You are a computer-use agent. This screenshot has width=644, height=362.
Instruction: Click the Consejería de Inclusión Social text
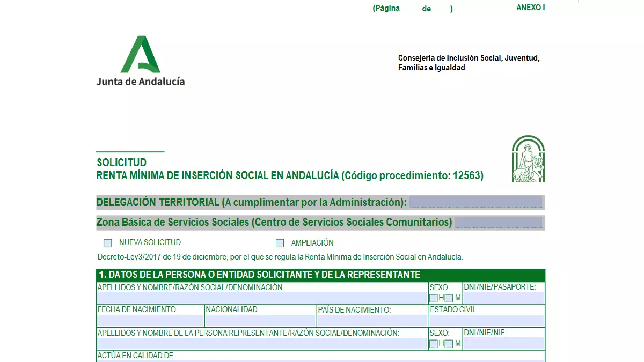point(469,63)
